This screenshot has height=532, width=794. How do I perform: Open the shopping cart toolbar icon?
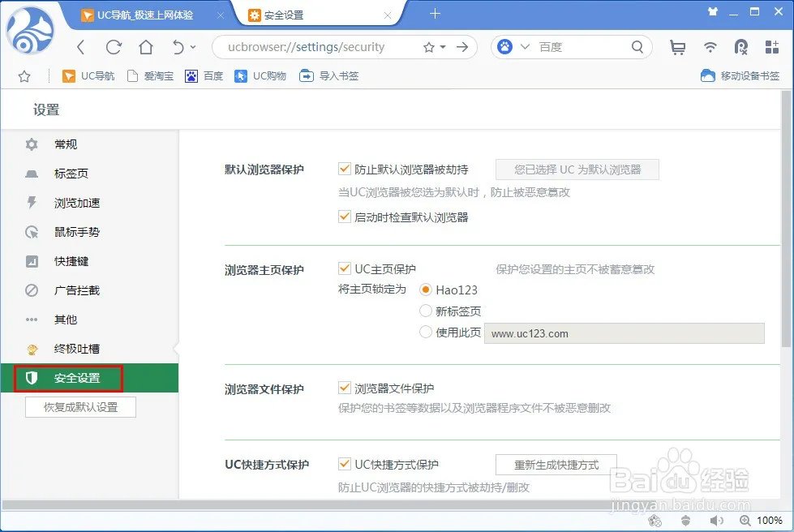(x=677, y=47)
